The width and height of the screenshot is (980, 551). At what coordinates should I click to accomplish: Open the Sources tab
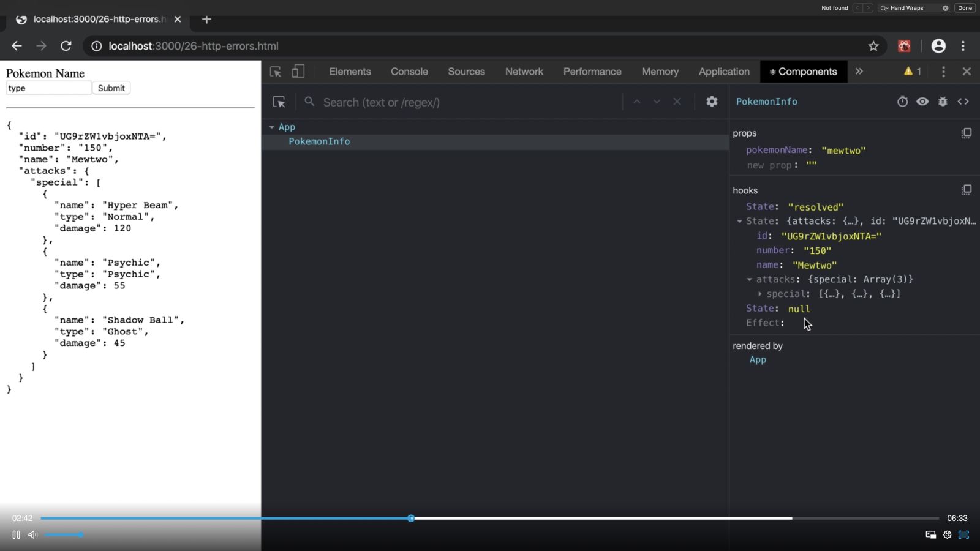point(466,72)
